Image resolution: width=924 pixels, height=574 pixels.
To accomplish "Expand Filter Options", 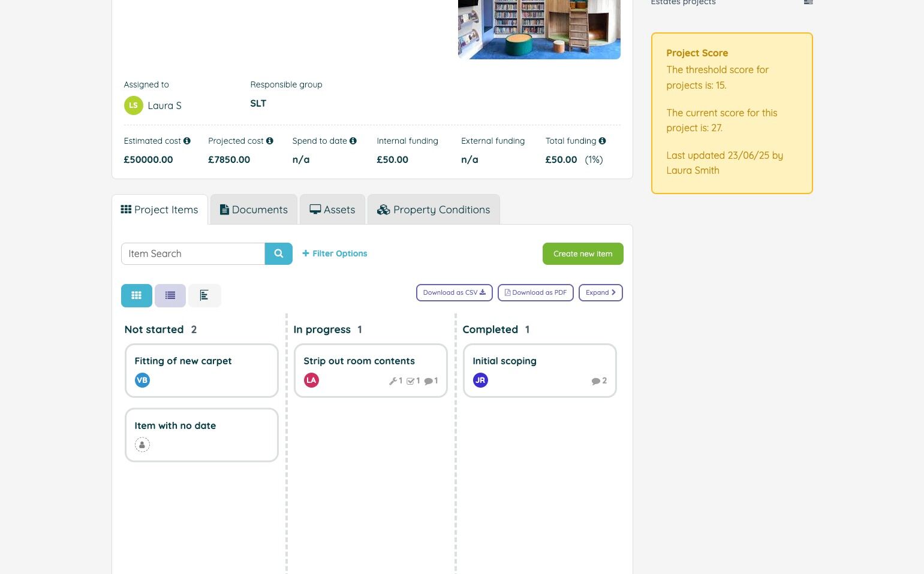I will point(335,253).
